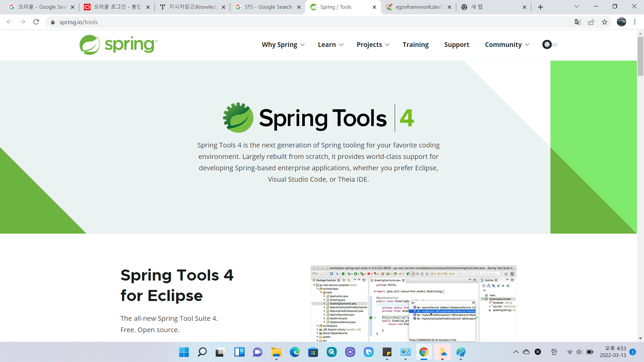
Task: Switch to STS - Google Search tab
Action: [268, 7]
